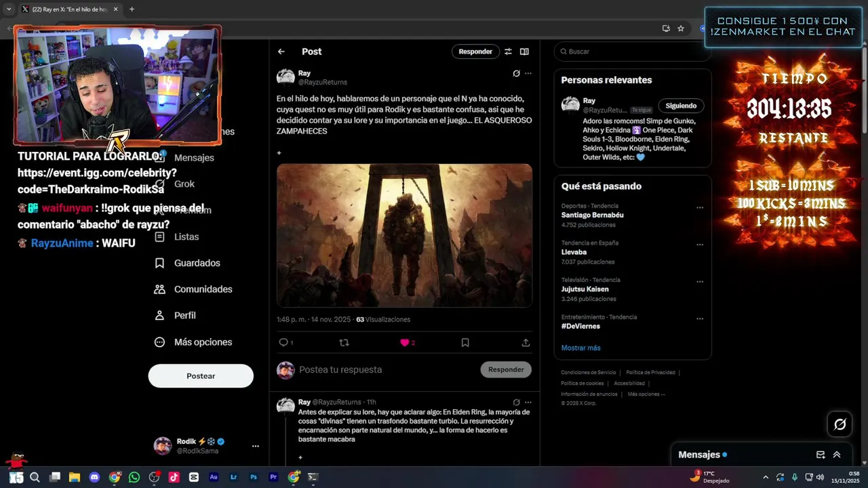Click Ray's avatar on the main post
Image resolution: width=868 pixels, height=488 pixels.
(285, 77)
